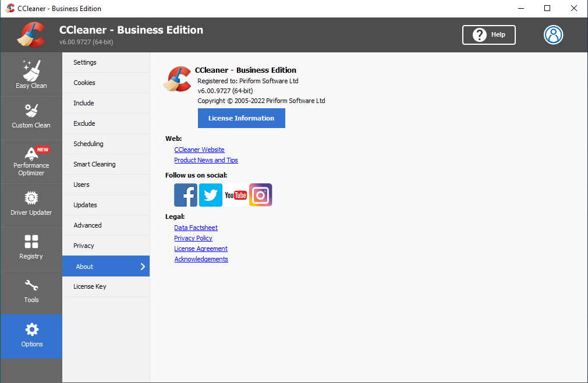Open the CCleaner YouTube icon
The image size is (588, 383).
pyautogui.click(x=236, y=195)
